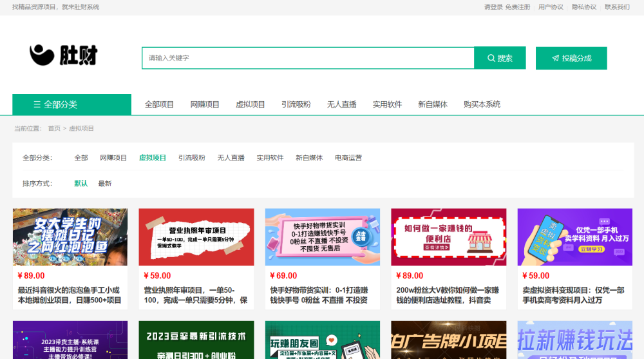Click 免费注册 in the top bar
The width and height of the screenshot is (644, 359).
[x=518, y=7]
